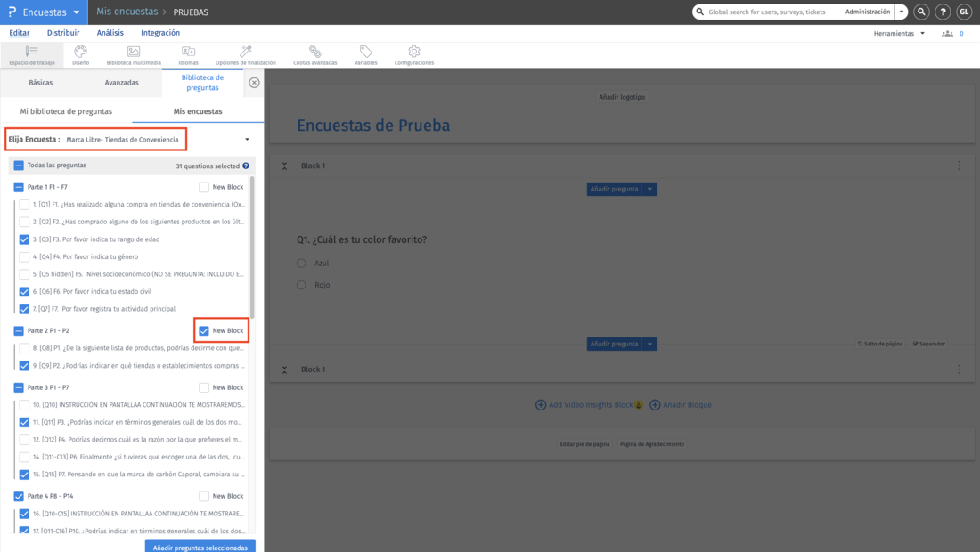Open the Idiomas language tool
This screenshot has width=980, height=552.
[188, 55]
